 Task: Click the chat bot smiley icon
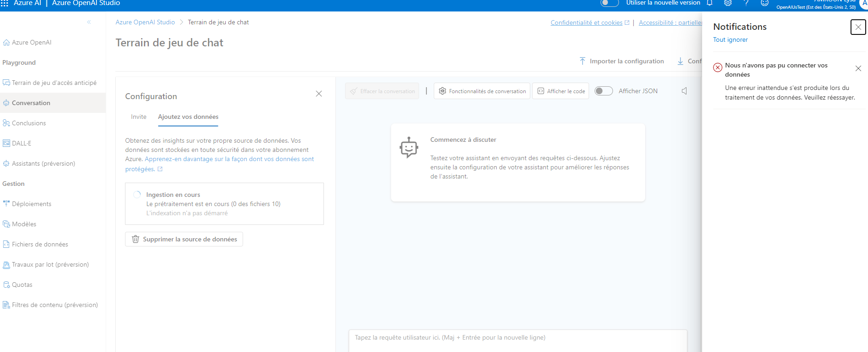pos(409,147)
